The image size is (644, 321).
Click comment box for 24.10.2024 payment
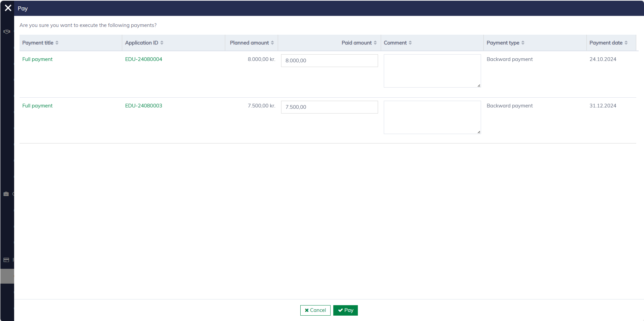coord(432,71)
